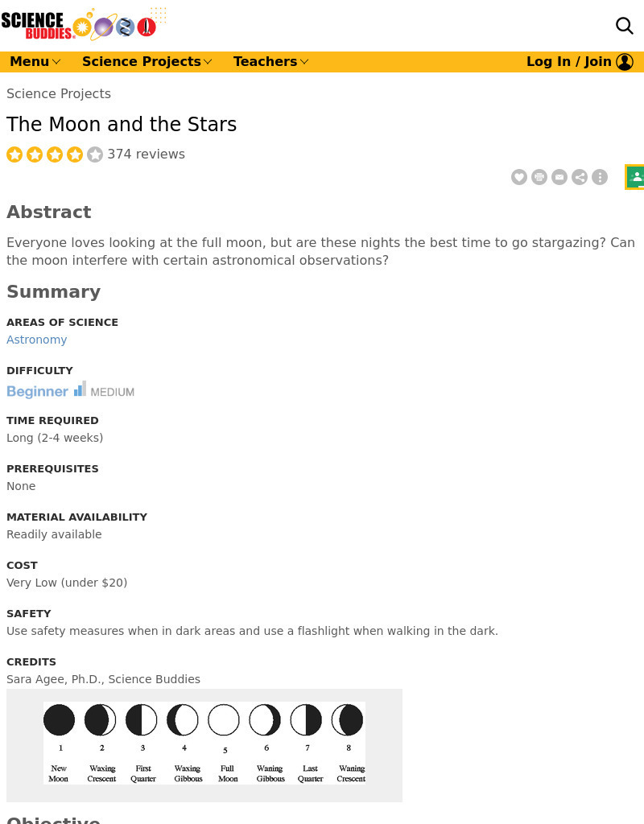Email this project using the envelope icon
This screenshot has height=824, width=644.
pos(559,177)
